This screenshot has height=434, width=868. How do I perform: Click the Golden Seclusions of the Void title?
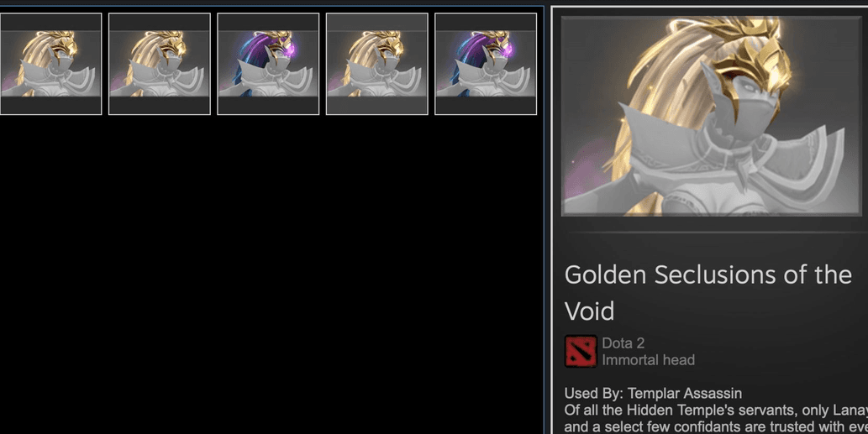point(708,292)
